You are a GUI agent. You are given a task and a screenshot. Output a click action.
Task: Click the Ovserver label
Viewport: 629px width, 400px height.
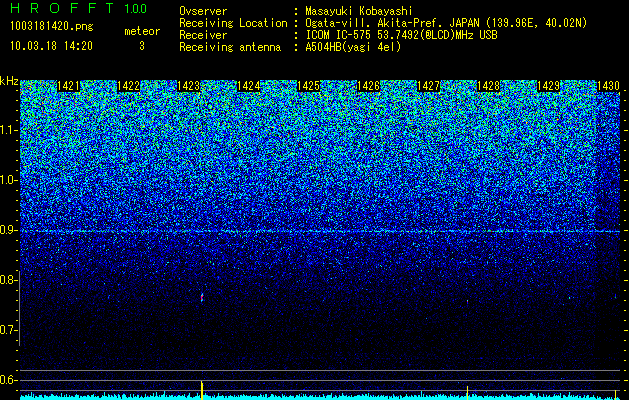click(x=203, y=11)
